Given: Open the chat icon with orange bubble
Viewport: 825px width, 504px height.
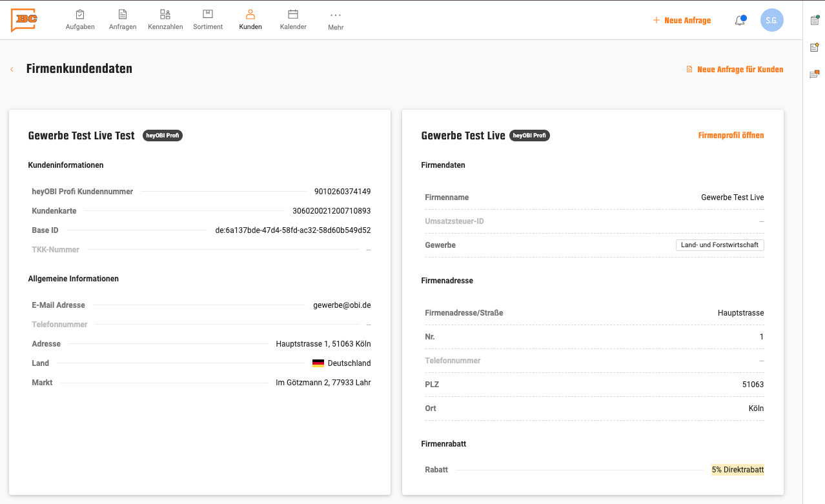Looking at the screenshot, I should [815, 74].
